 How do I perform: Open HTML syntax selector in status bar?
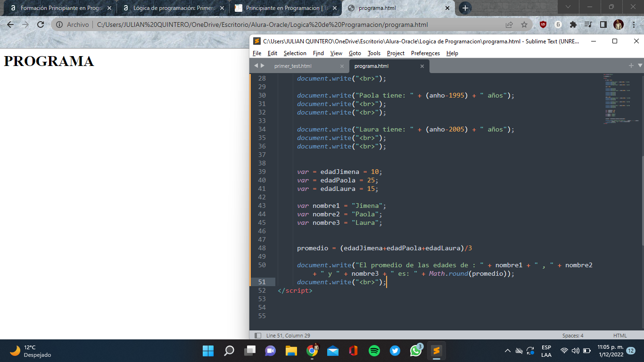620,336
